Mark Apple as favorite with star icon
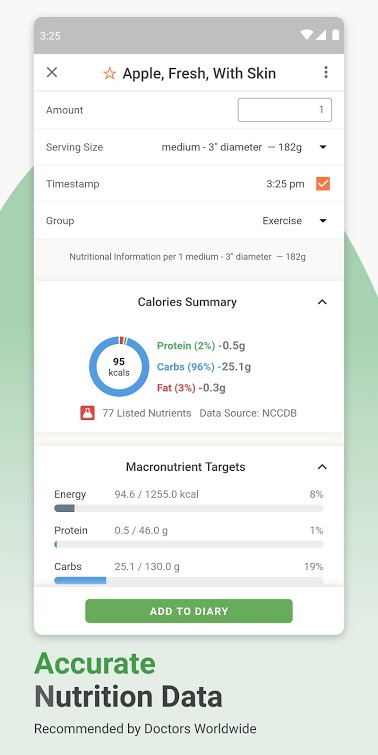This screenshot has height=755, width=378. pyautogui.click(x=109, y=73)
